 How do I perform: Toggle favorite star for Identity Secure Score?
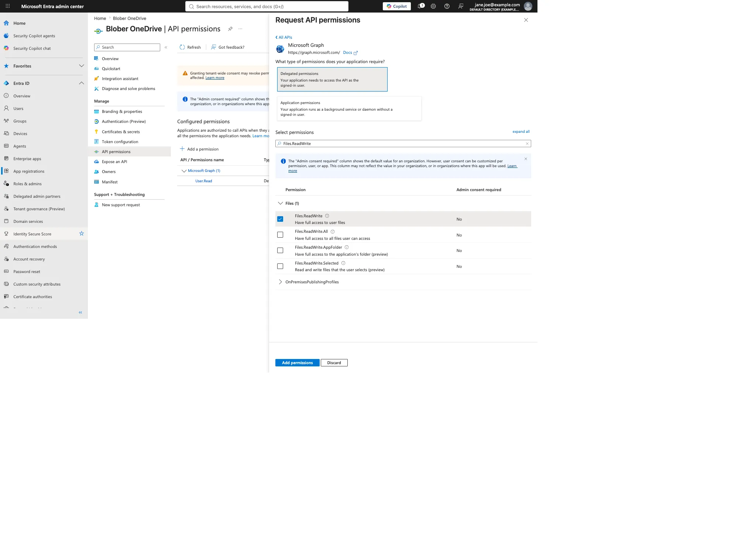point(82,234)
